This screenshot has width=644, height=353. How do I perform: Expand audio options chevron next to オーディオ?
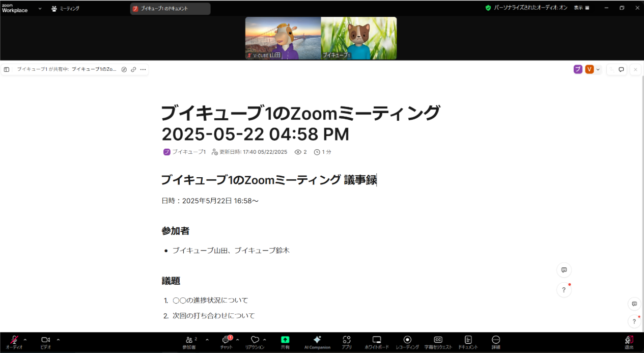click(25, 339)
